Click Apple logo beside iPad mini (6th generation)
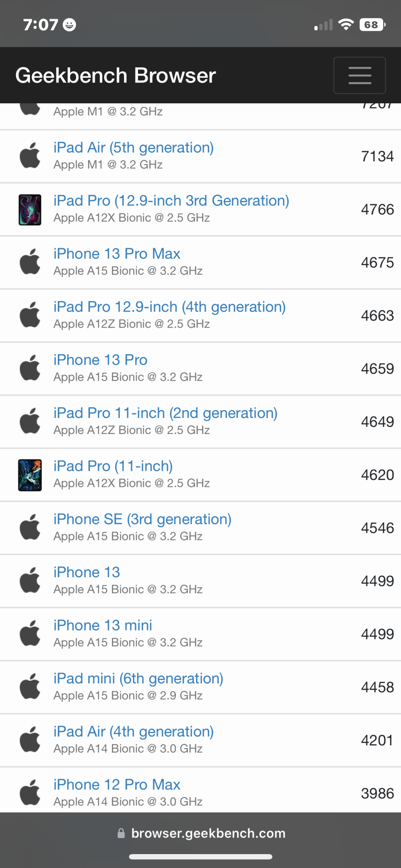 (30, 687)
